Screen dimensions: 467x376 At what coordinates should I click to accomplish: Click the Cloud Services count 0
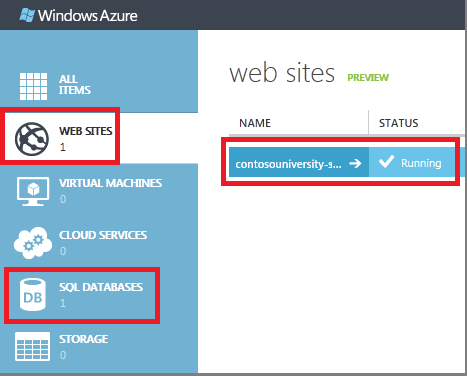63,251
